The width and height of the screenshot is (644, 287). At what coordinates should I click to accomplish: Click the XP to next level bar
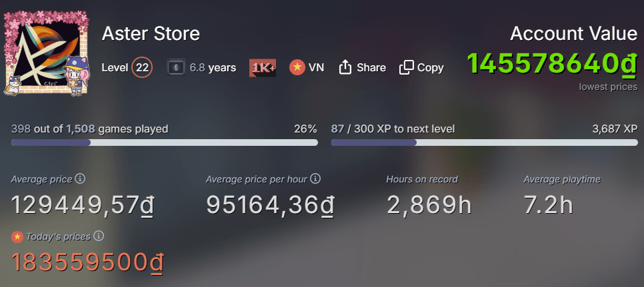[484, 143]
